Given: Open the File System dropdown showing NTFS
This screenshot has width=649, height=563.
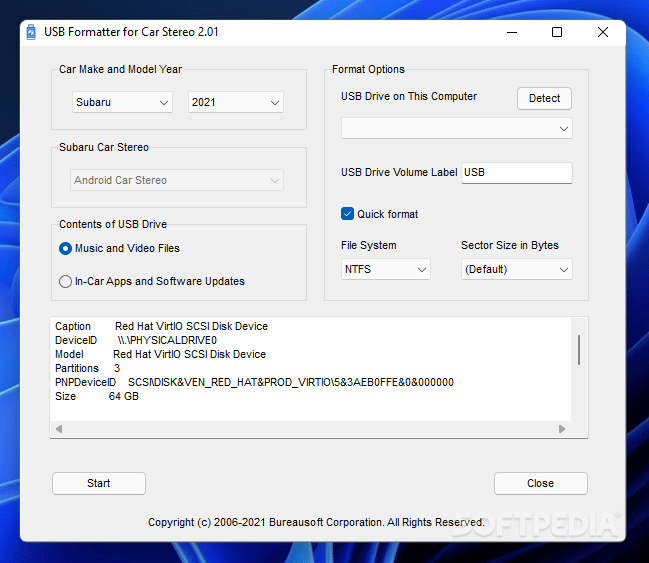Looking at the screenshot, I should coord(386,269).
